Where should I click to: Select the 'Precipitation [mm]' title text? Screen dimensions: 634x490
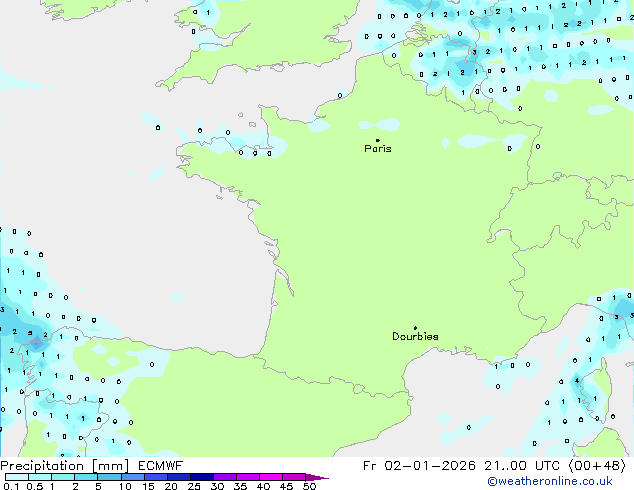pos(65,466)
